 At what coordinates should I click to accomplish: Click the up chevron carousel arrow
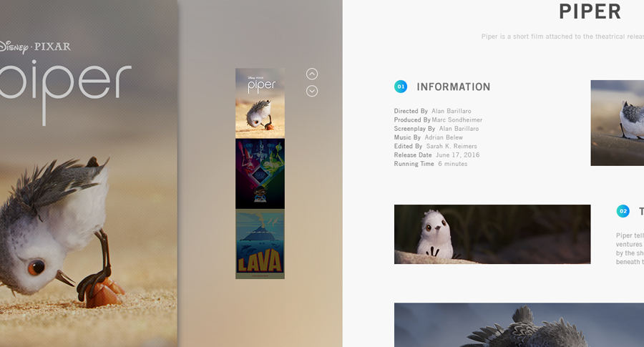tap(312, 74)
